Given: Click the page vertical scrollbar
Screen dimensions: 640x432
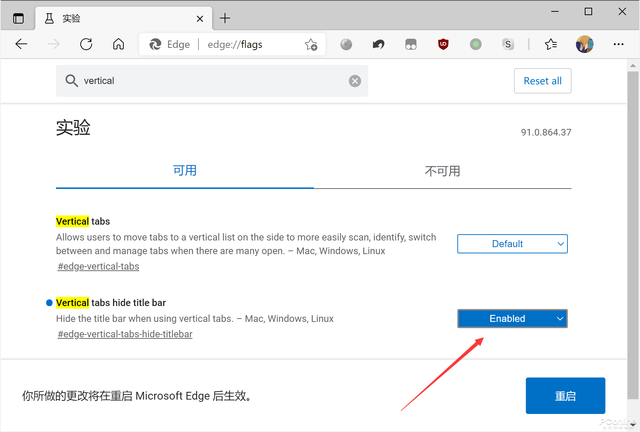Looking at the screenshot, I should click(x=633, y=235).
